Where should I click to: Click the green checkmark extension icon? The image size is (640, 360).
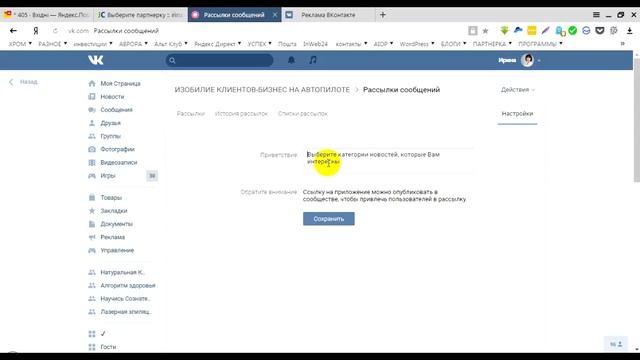[573, 31]
